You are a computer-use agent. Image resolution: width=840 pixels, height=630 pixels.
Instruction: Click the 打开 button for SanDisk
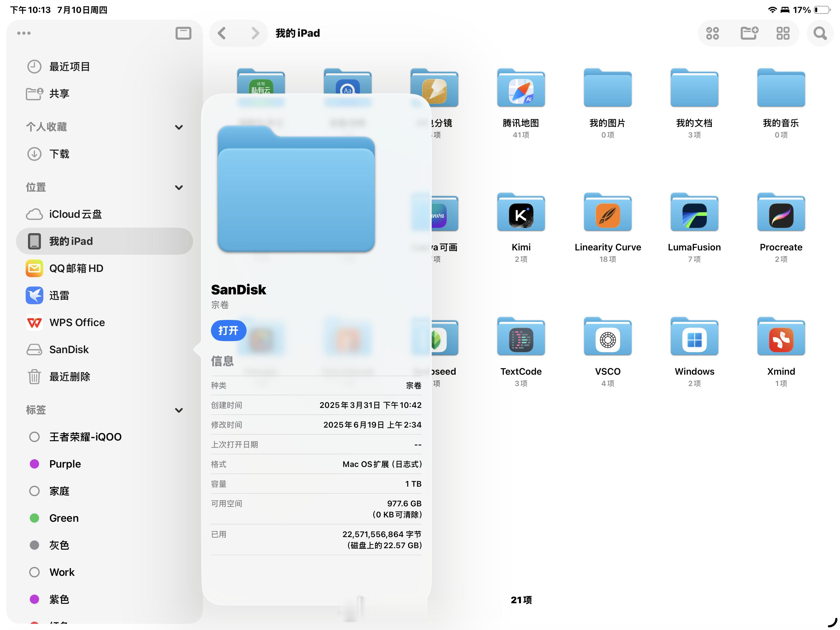[228, 330]
